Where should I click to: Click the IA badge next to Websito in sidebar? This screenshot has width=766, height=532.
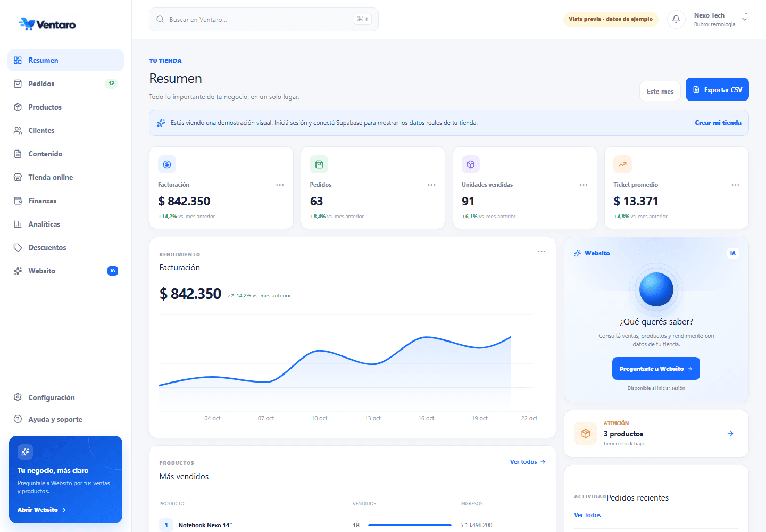113,271
